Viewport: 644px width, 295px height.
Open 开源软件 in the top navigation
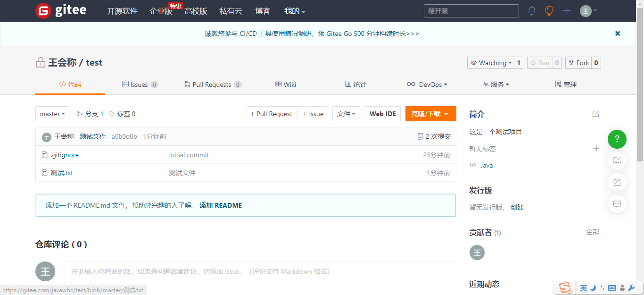(122, 11)
